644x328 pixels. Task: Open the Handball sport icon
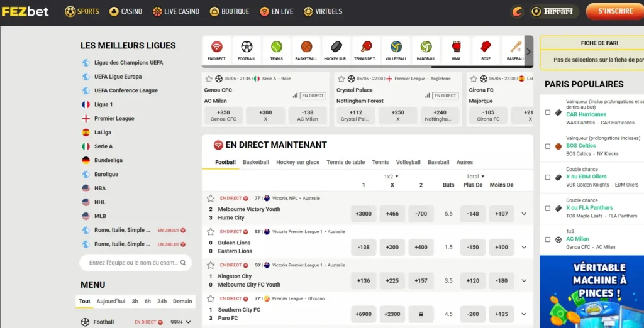click(x=426, y=46)
